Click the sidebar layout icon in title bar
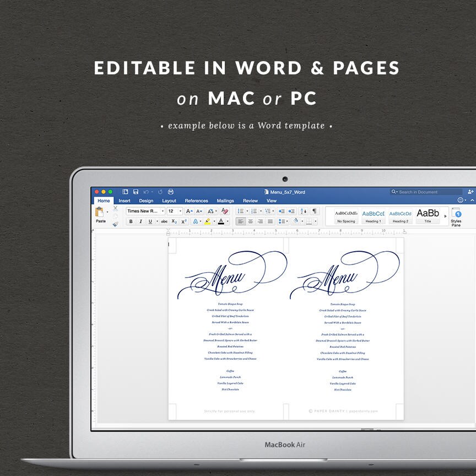This screenshot has width=476, height=476. click(125, 192)
